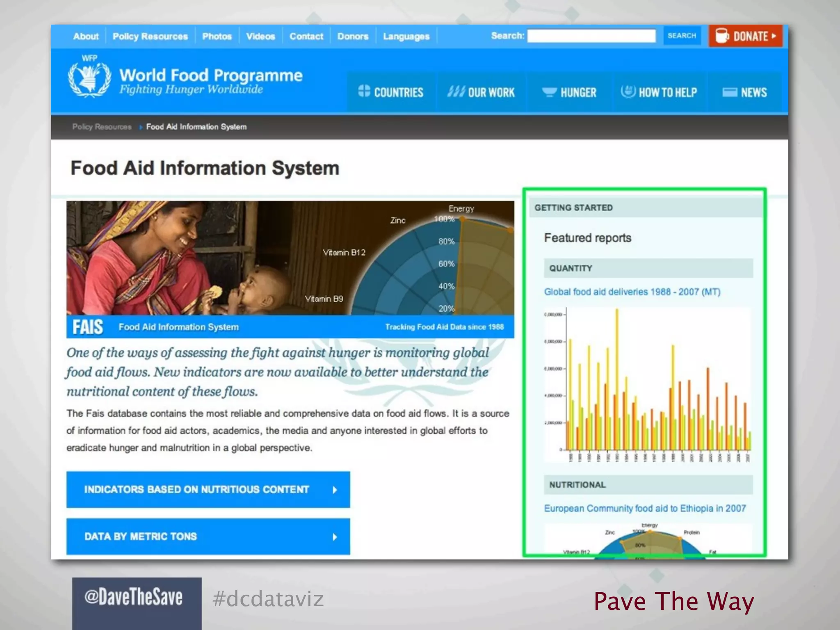
Task: Click the hand icon beside How to Help
Action: tap(628, 91)
